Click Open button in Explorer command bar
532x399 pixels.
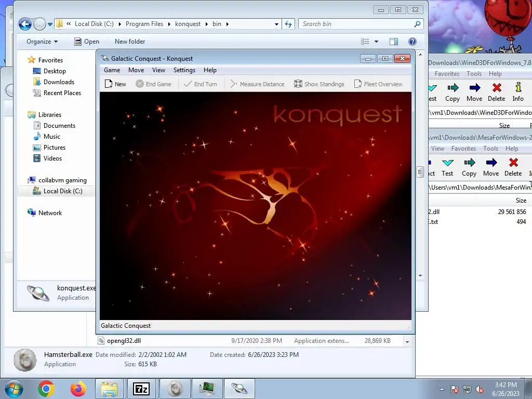click(87, 42)
